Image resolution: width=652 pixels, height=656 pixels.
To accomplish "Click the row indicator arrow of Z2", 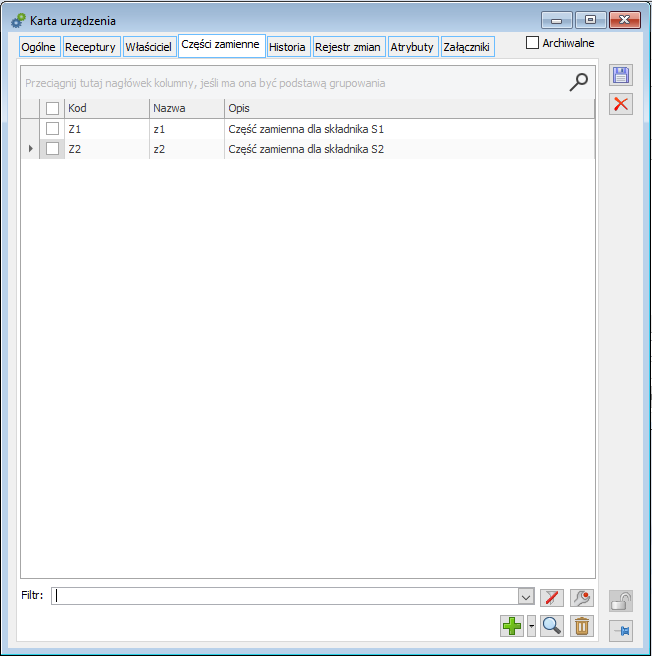I will pos(31,149).
